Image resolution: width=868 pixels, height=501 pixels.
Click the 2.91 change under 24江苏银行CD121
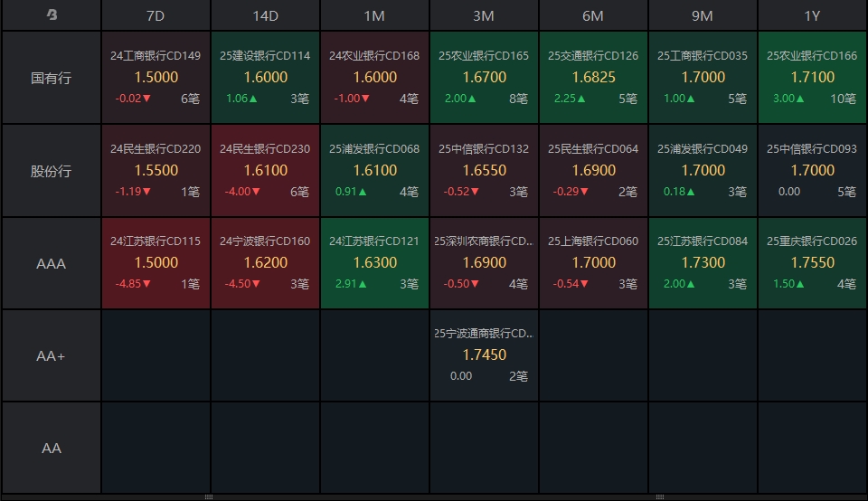[351, 283]
